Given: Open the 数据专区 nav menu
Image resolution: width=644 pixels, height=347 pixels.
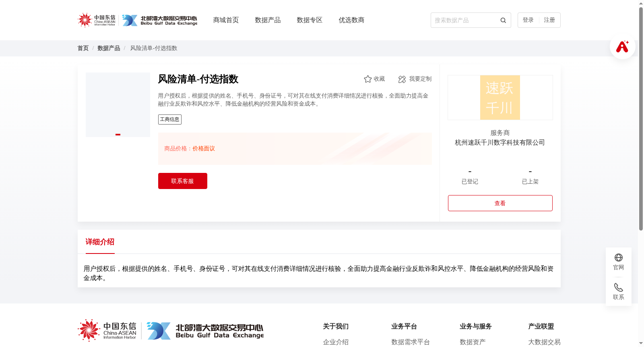Looking at the screenshot, I should click(310, 20).
